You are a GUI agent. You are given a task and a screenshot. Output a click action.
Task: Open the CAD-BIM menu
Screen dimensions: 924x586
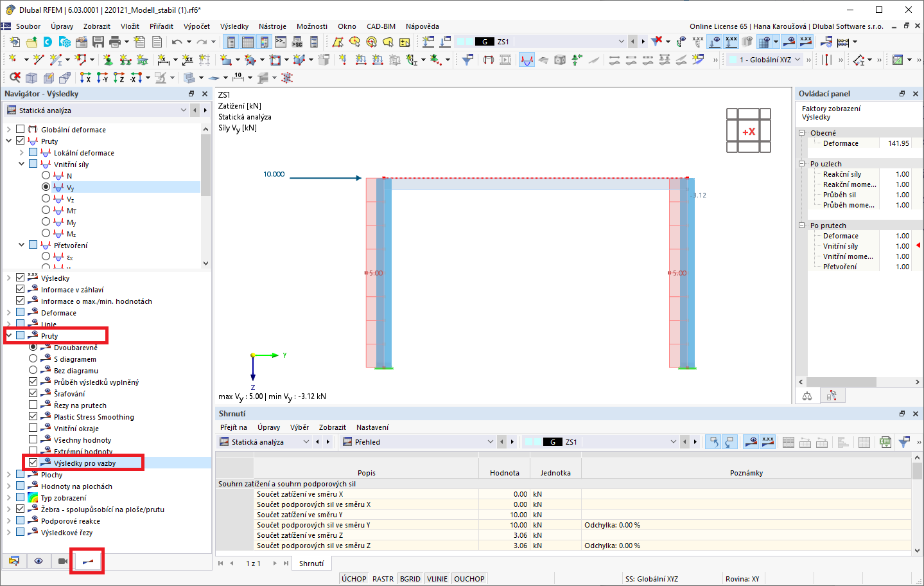[381, 26]
